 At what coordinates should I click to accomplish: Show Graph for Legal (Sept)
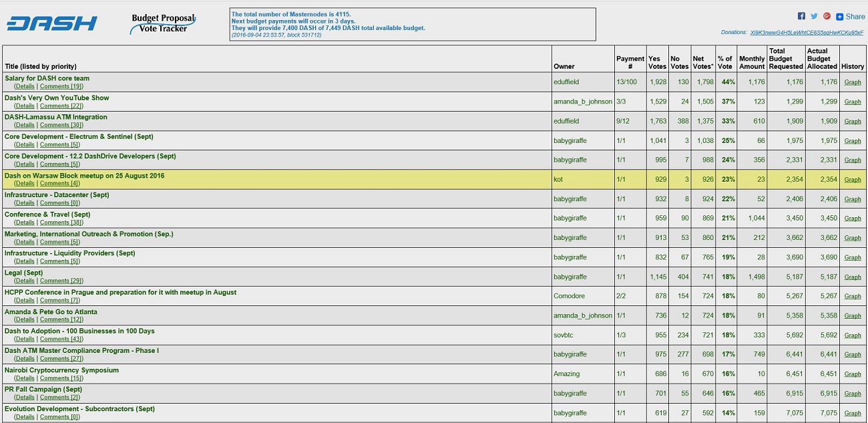(853, 277)
